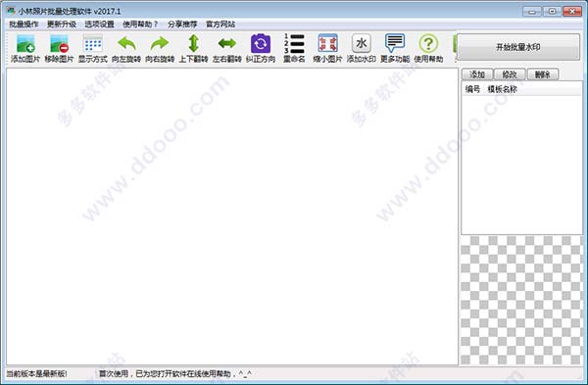Click the 删除 template button
The height and width of the screenshot is (385, 588).
click(x=543, y=74)
